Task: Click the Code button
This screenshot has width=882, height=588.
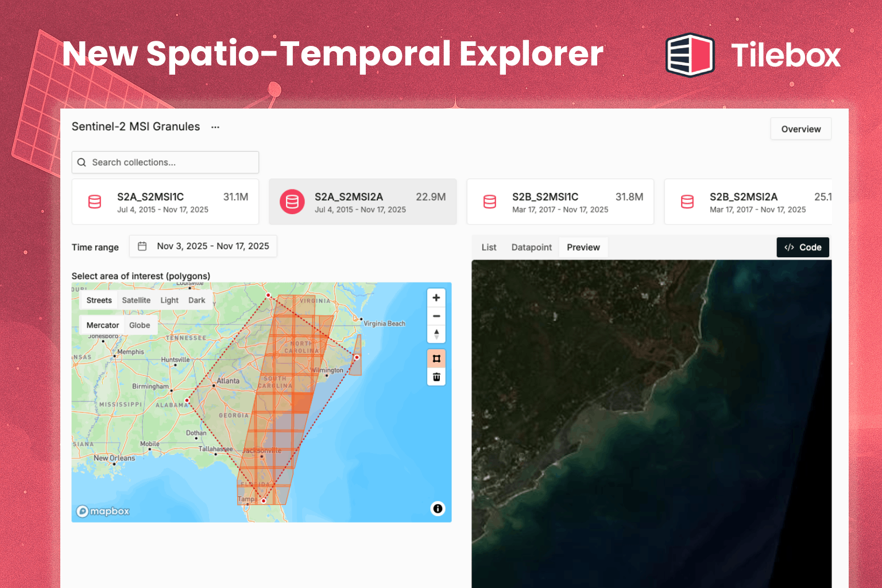Action: 803,247
